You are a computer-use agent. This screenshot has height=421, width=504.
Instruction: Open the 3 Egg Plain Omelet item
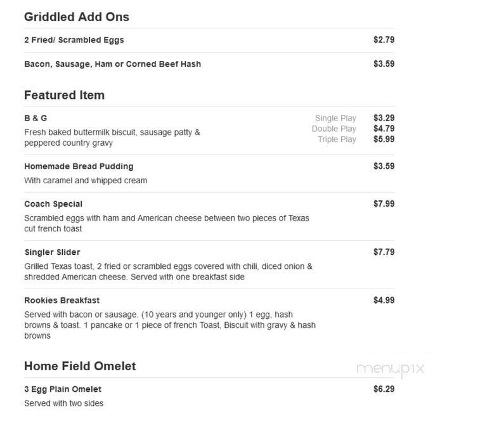coord(63,389)
